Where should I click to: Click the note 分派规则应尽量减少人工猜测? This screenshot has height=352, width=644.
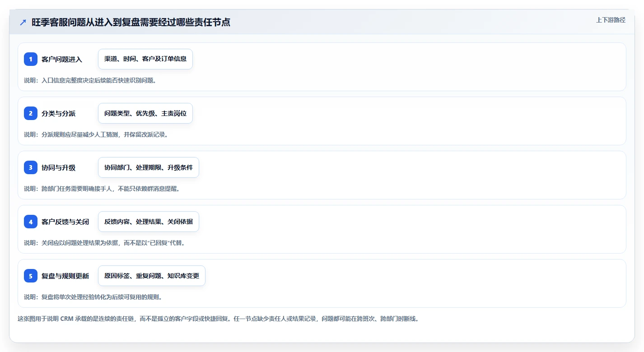[x=96, y=134]
